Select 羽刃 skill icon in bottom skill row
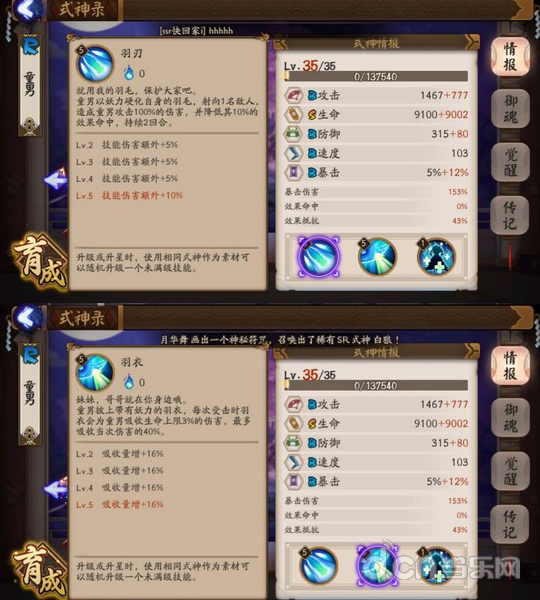 [x=318, y=565]
